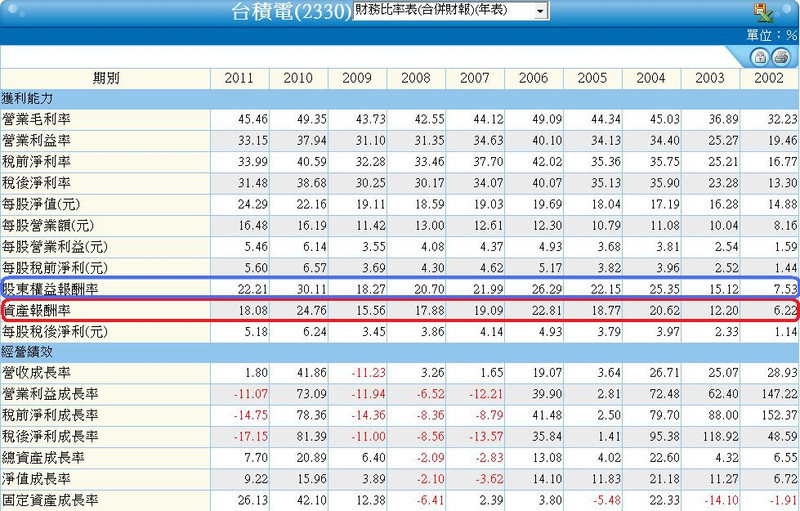Image resolution: width=800 pixels, height=511 pixels.
Task: Click the 18.08 value under 2011
Action: coord(253,311)
